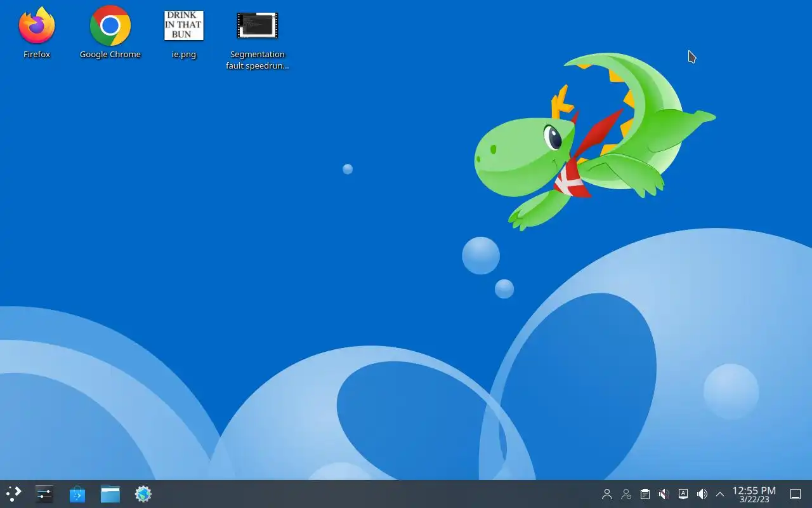Select the Segmentation fault speedrun video file
The image size is (812, 508).
[258, 25]
